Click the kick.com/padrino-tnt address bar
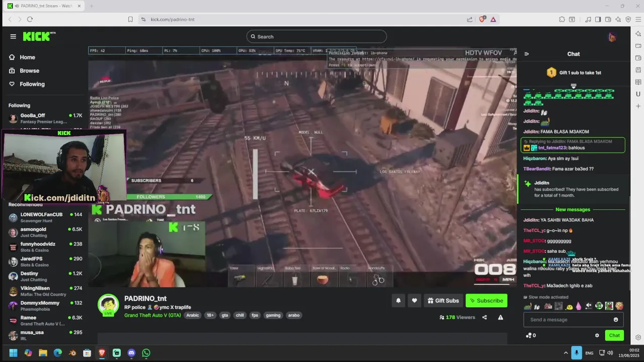Viewport: 644px width, 362px height. click(x=302, y=19)
